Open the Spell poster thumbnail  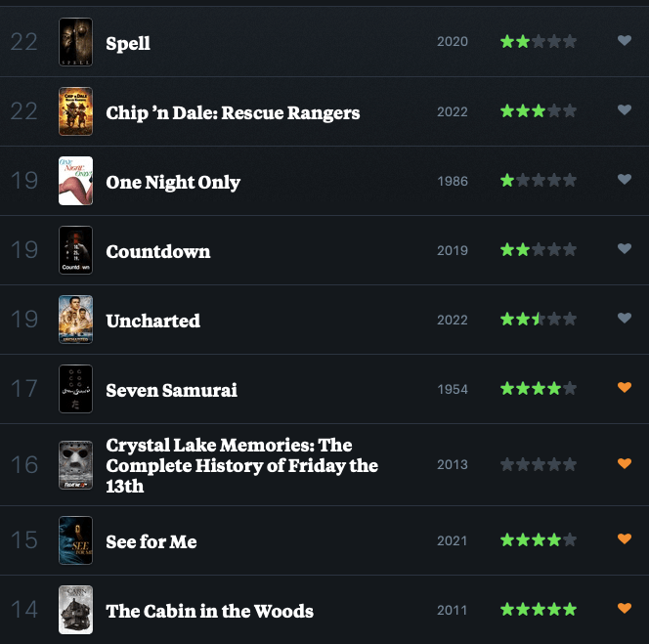click(75, 43)
